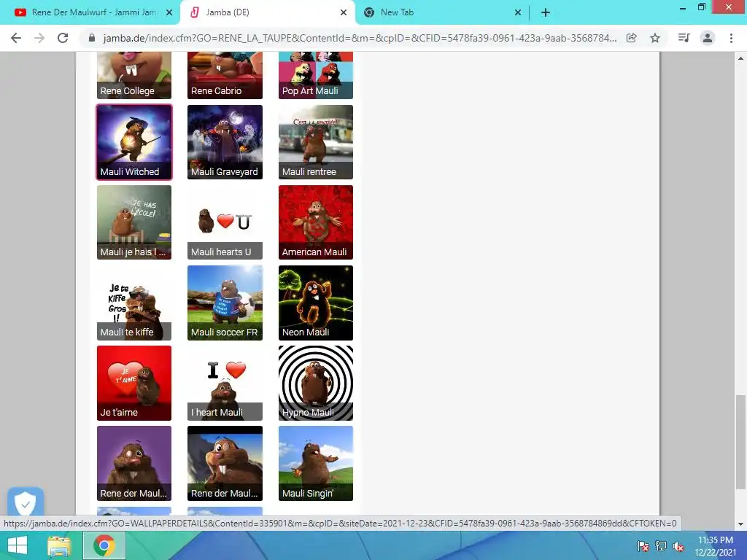Switch to the New Tab tab

pyautogui.click(x=441, y=13)
